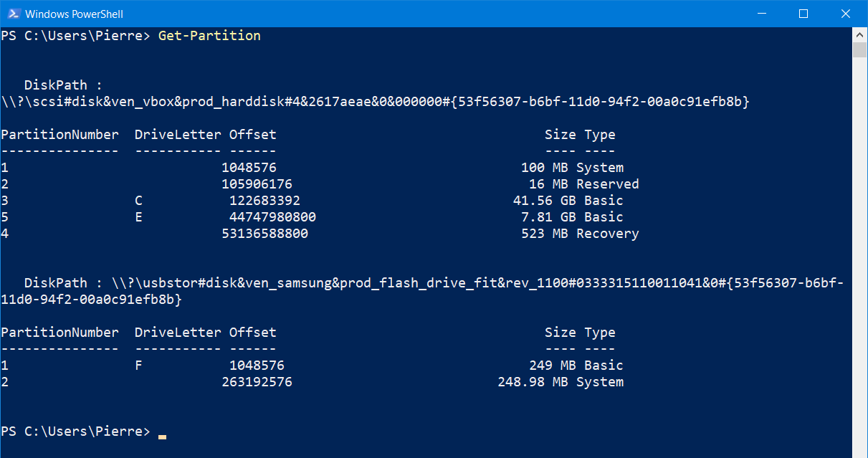
Task: Click the drive letter C entry
Action: point(138,201)
